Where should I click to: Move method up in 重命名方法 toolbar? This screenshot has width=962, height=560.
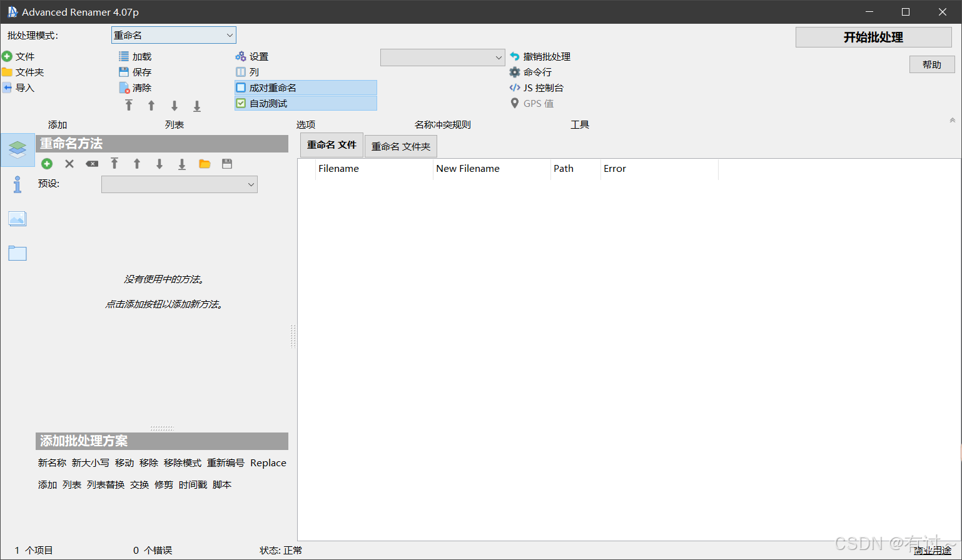(x=137, y=164)
